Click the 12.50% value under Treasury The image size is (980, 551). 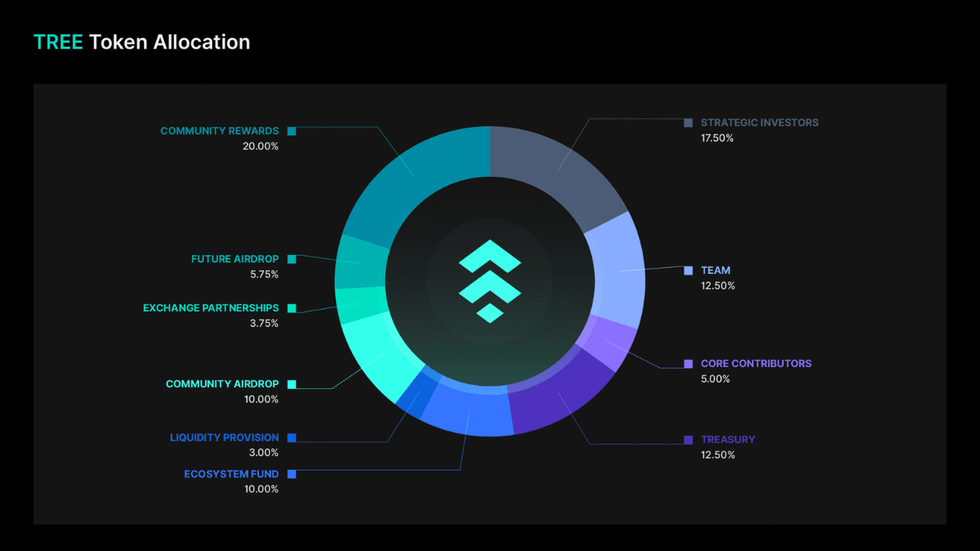[x=718, y=455]
